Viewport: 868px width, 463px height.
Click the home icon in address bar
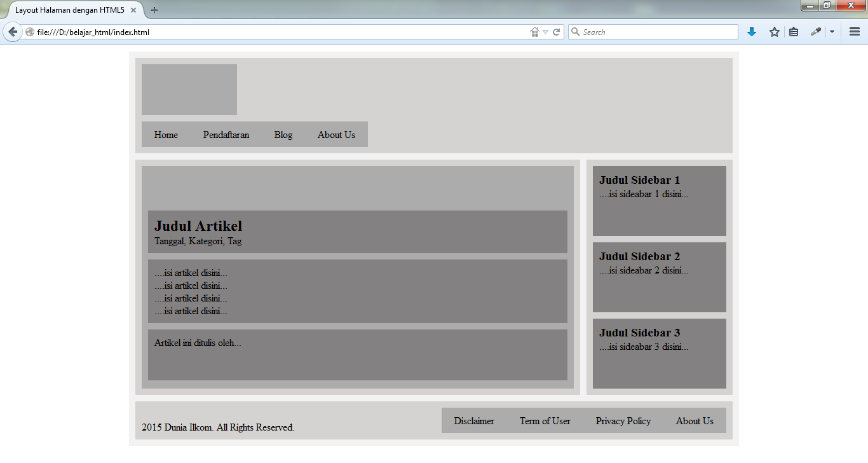(534, 32)
